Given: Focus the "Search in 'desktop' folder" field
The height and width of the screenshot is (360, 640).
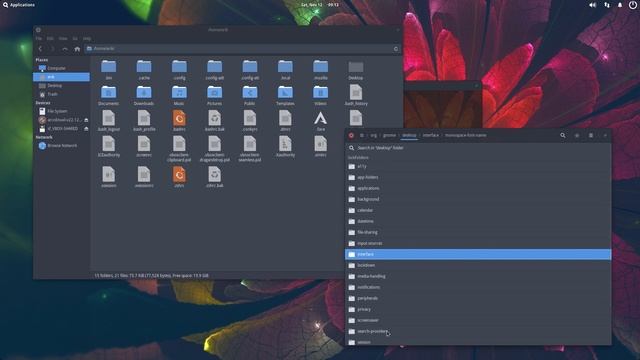Looking at the screenshot, I should coord(478,148).
